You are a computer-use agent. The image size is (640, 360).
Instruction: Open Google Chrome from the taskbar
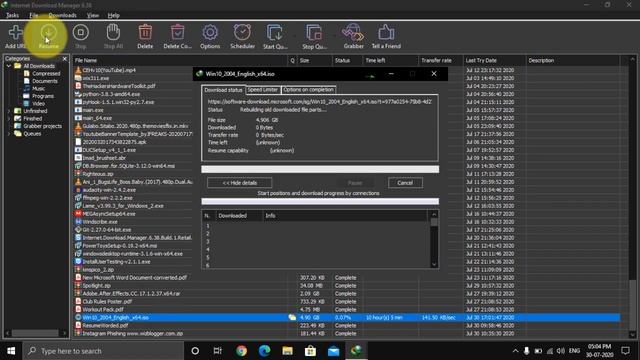[x=241, y=351]
